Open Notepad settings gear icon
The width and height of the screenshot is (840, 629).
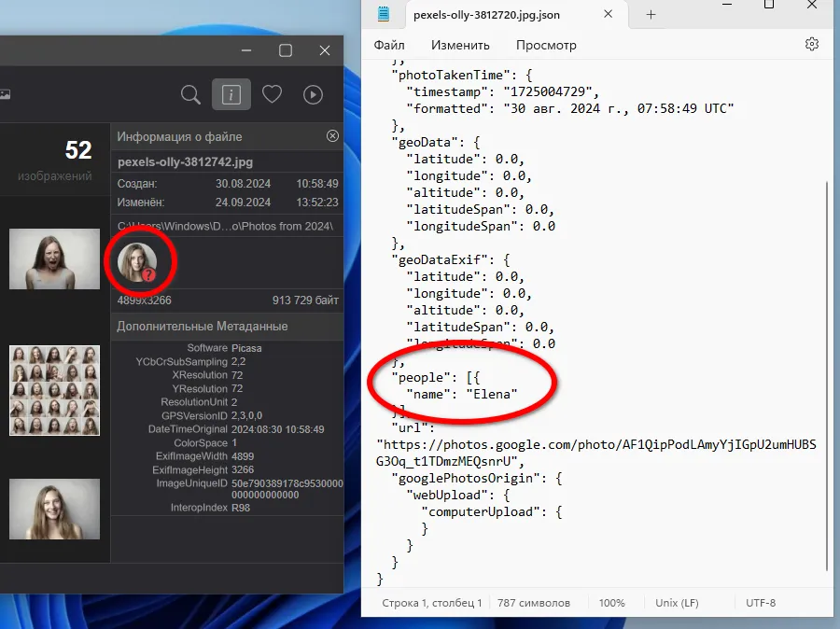[x=811, y=44]
